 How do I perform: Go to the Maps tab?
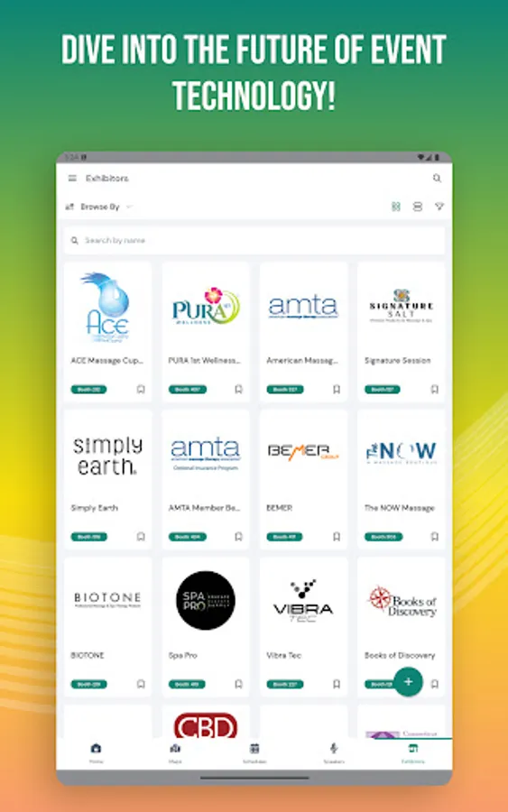(175, 753)
